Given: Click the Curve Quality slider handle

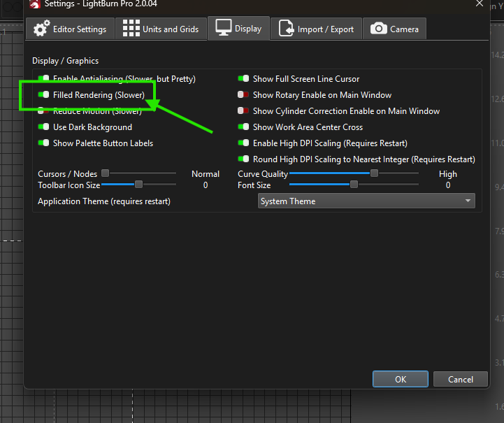Looking at the screenshot, I should 375,173.
